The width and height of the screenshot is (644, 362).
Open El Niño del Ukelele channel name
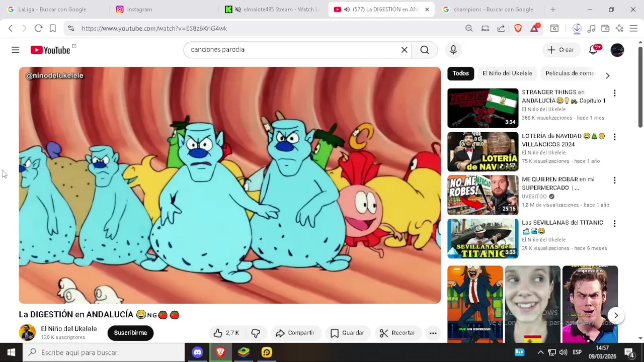coord(69,329)
